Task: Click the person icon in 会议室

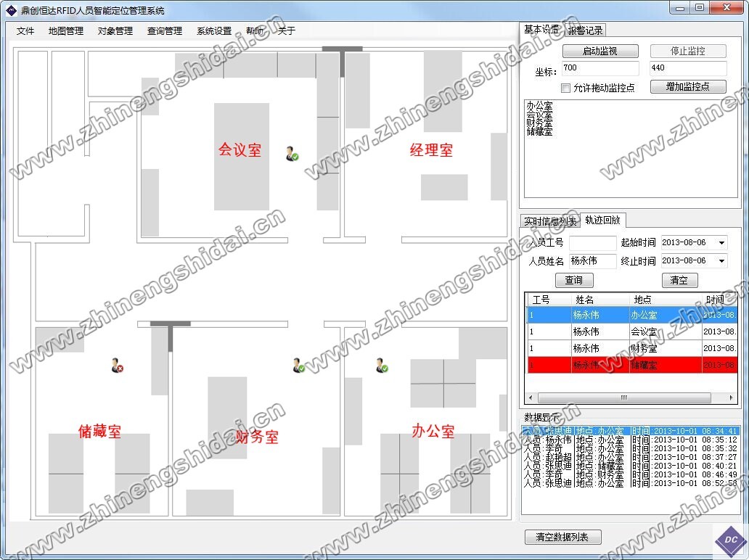Action: [x=292, y=153]
